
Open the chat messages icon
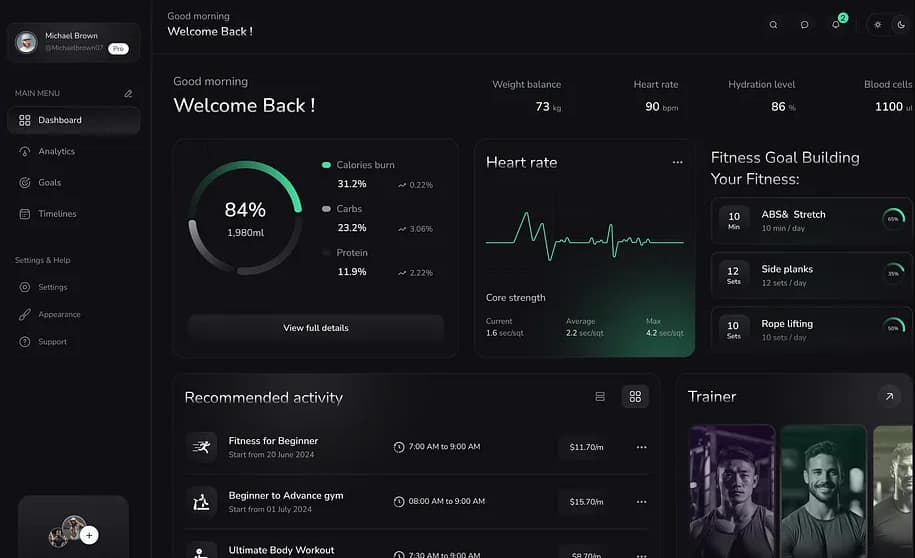point(804,25)
